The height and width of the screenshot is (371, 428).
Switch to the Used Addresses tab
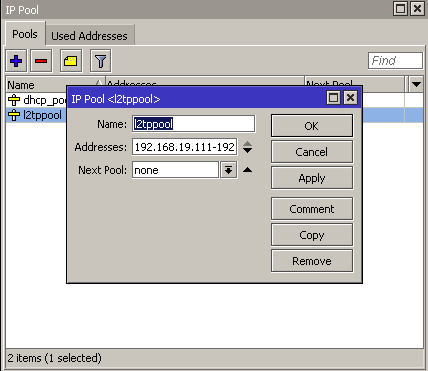tap(89, 36)
